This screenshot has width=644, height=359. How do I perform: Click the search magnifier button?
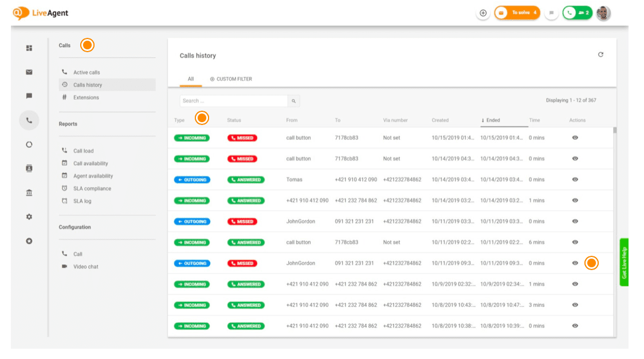[x=293, y=101]
